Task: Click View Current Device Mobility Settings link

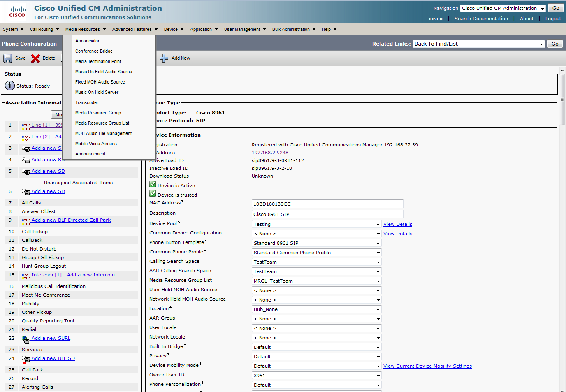Action: pyautogui.click(x=427, y=366)
